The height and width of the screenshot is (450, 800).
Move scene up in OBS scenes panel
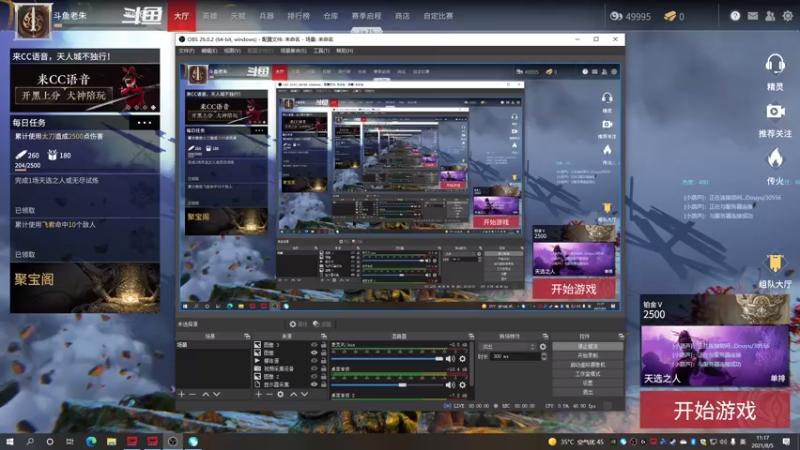click(x=206, y=394)
